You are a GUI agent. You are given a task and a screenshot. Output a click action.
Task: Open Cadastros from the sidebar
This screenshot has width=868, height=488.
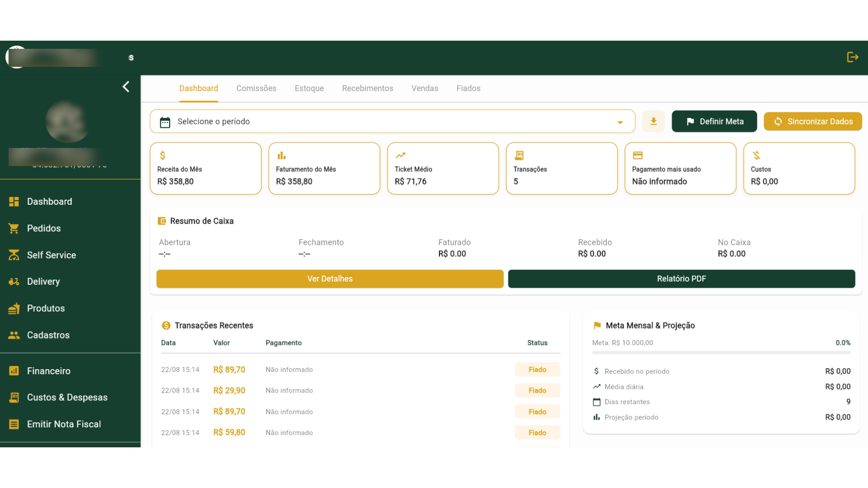(48, 335)
